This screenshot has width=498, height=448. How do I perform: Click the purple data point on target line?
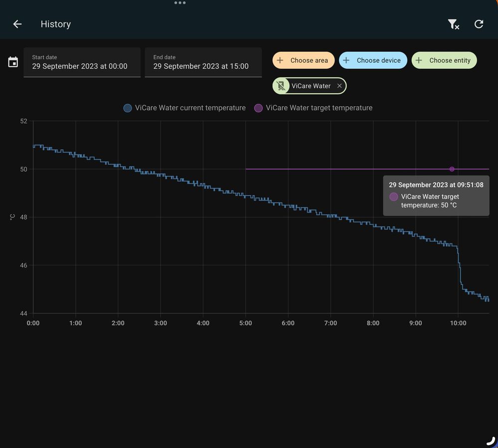[x=452, y=169]
